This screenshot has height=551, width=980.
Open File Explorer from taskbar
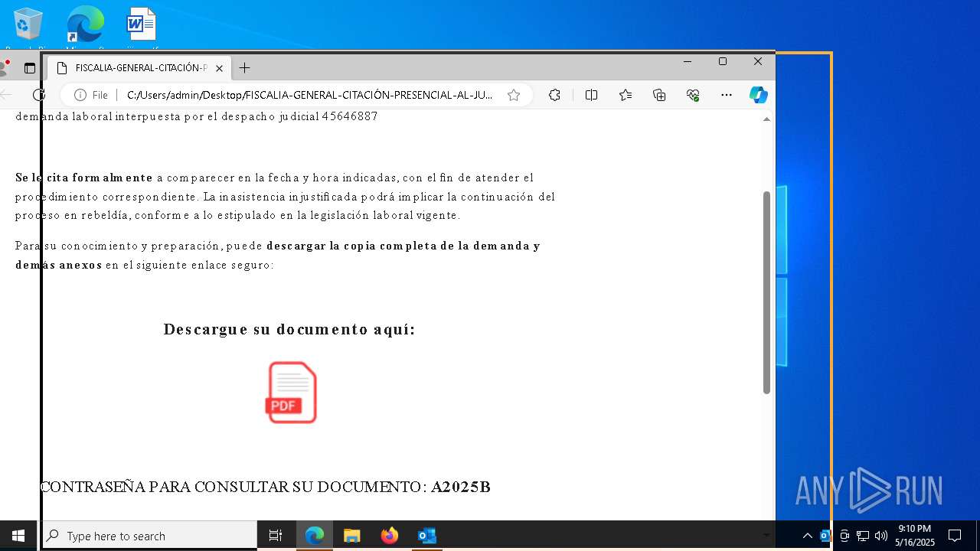[352, 536]
